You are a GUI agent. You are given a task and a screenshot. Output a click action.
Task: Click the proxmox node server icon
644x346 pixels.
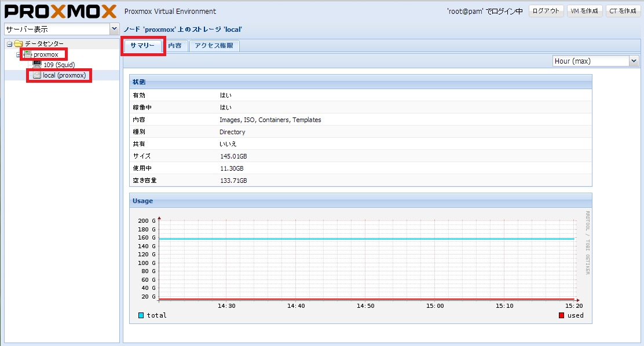tap(28, 54)
